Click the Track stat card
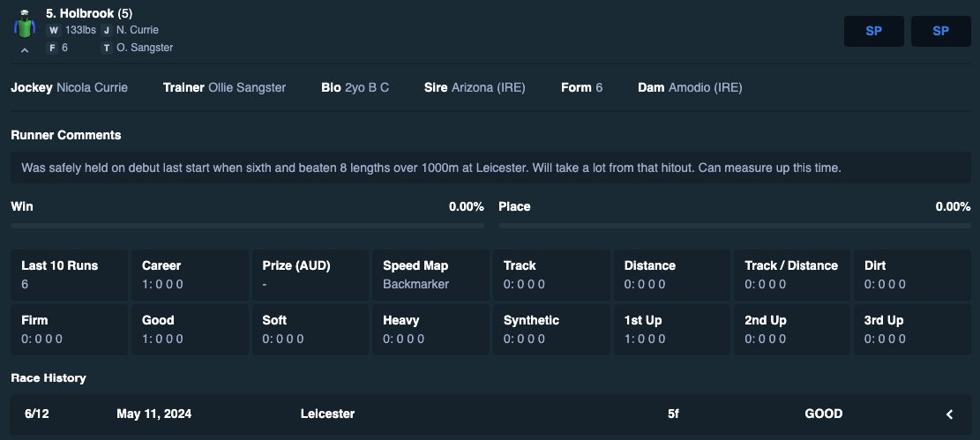The image size is (980, 440). (x=551, y=275)
